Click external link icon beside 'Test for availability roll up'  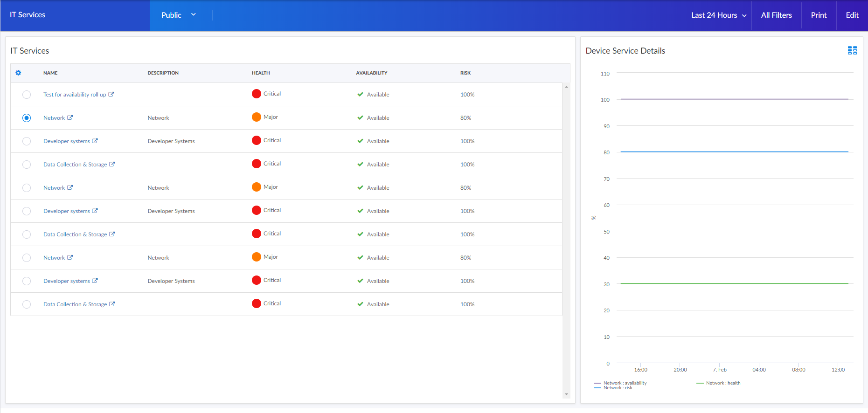pyautogui.click(x=111, y=94)
